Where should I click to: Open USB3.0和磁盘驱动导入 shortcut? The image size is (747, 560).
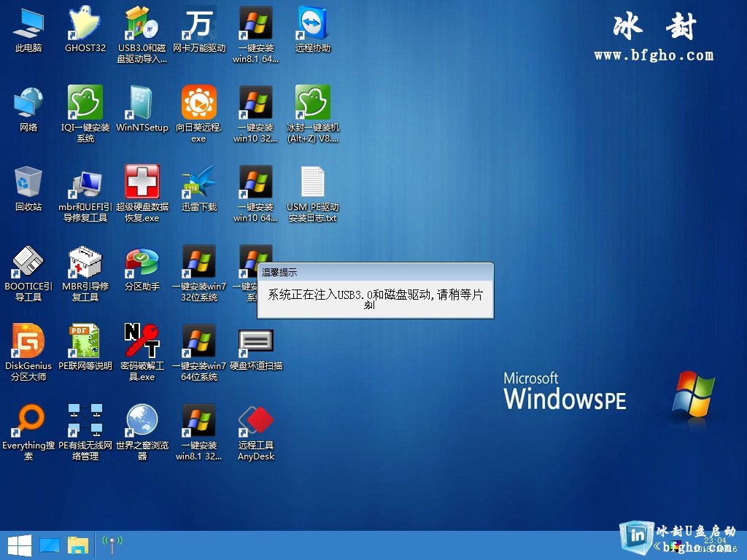142,34
